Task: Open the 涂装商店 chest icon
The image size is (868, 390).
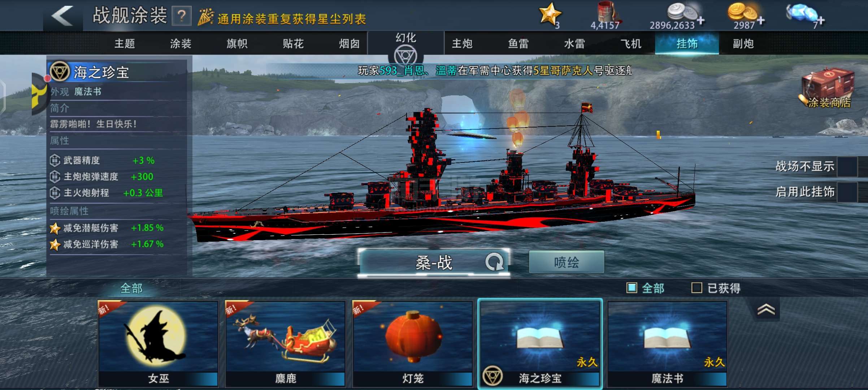Action: [828, 89]
